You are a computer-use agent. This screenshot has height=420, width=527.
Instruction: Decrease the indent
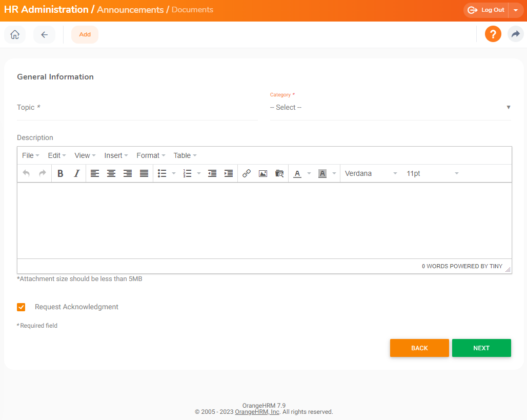[212, 173]
